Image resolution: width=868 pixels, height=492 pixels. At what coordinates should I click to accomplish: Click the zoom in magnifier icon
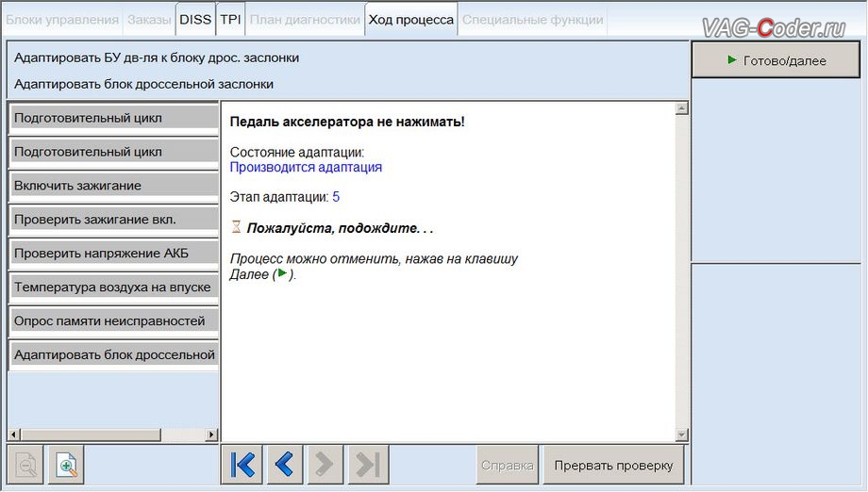click(x=67, y=465)
